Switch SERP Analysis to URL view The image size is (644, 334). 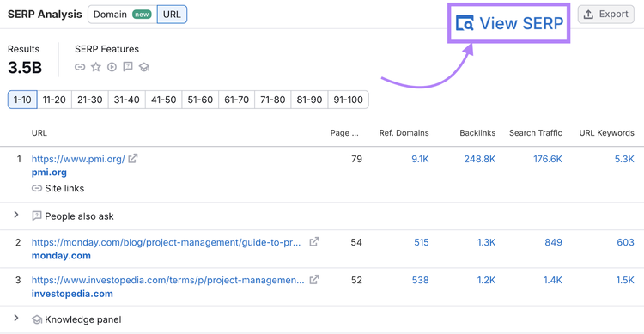pyautogui.click(x=172, y=15)
